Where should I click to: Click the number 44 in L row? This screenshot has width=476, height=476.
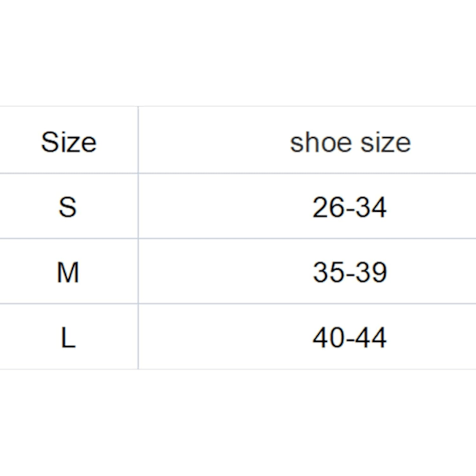pyautogui.click(x=371, y=337)
